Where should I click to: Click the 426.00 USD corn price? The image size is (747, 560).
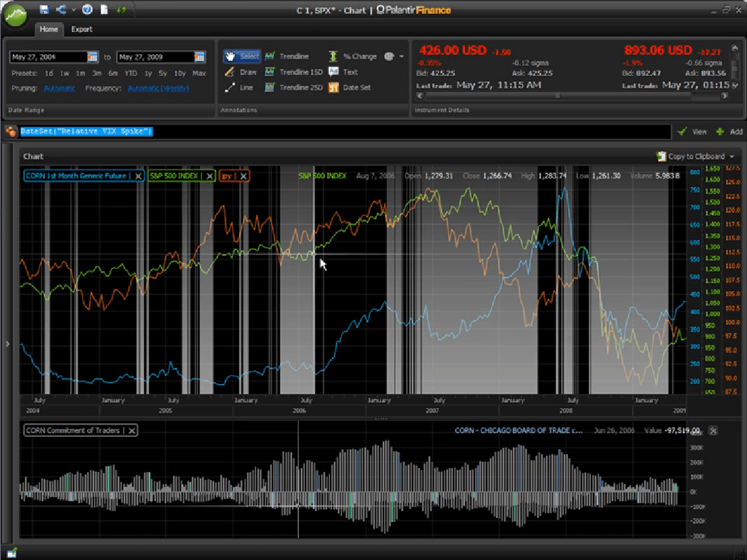(x=453, y=50)
